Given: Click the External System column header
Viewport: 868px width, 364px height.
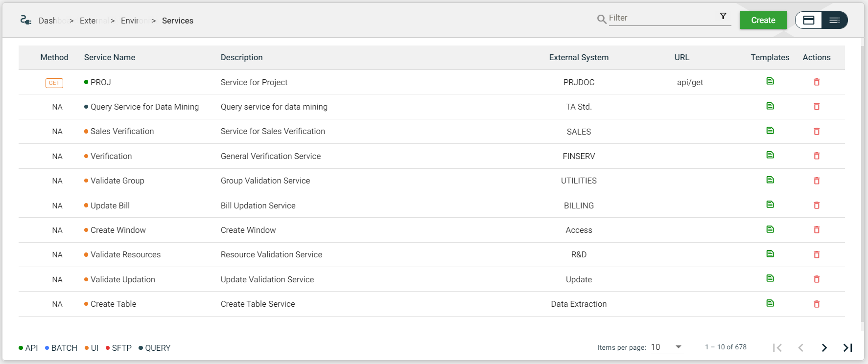Looking at the screenshot, I should [x=578, y=57].
